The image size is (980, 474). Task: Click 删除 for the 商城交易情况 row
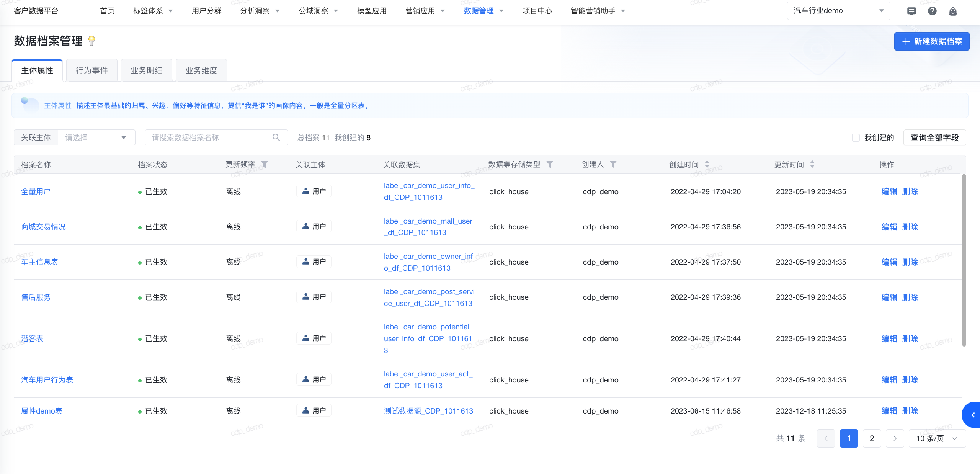(910, 227)
